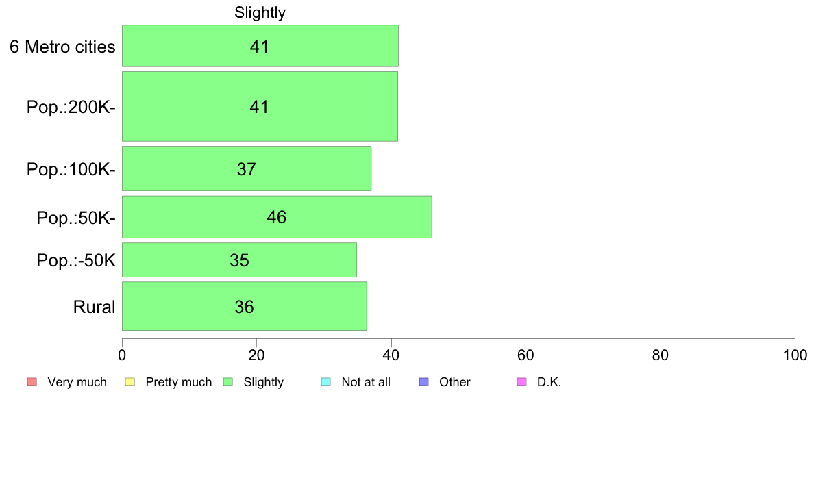Select the Pop.:200K- bar
814x504 pixels.
point(260,106)
